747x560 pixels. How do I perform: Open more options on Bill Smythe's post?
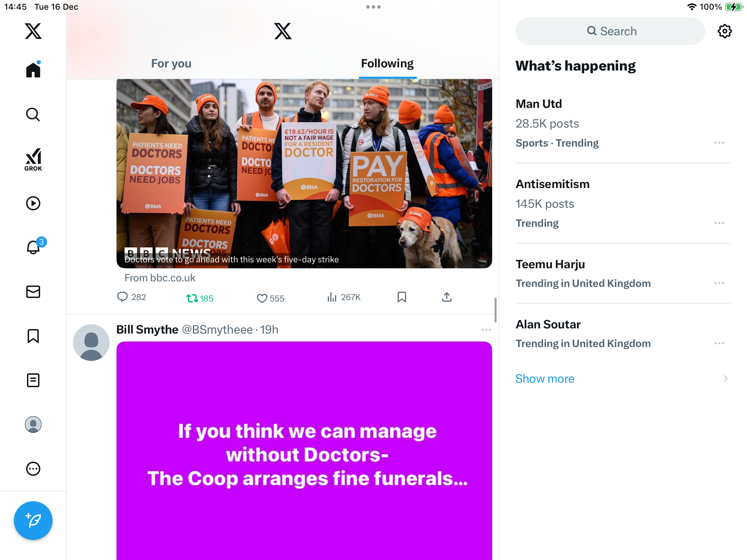(486, 330)
